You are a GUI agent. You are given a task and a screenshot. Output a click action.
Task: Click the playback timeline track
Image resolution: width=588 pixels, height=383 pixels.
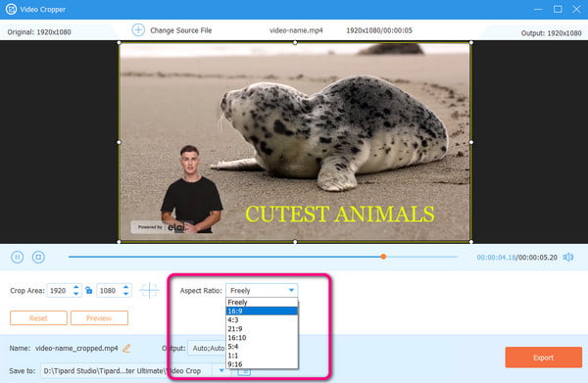(263, 257)
